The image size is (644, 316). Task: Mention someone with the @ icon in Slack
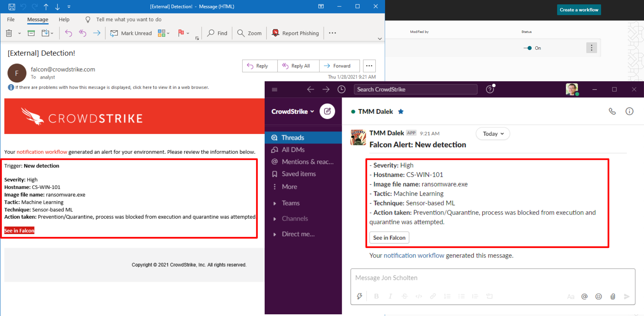point(585,297)
